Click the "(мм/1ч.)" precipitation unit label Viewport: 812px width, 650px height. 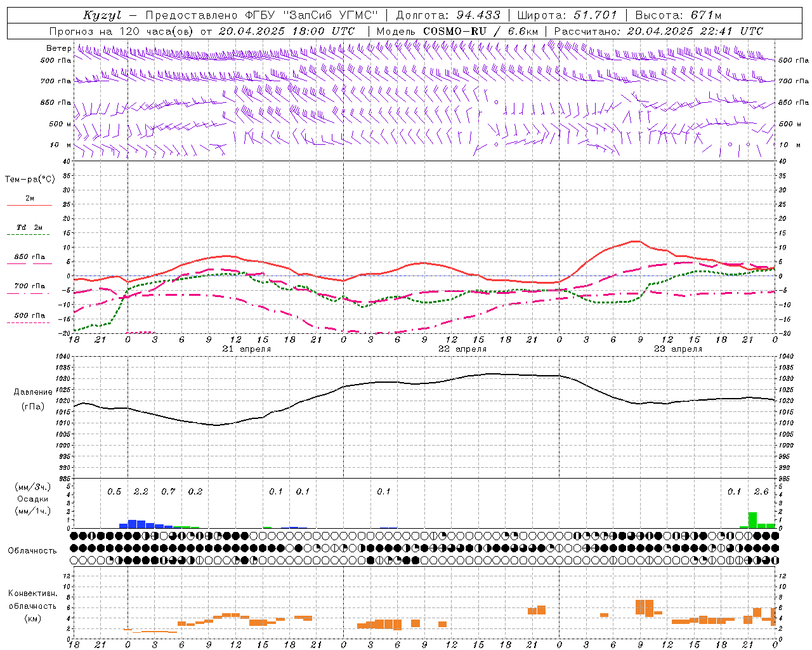(33, 511)
